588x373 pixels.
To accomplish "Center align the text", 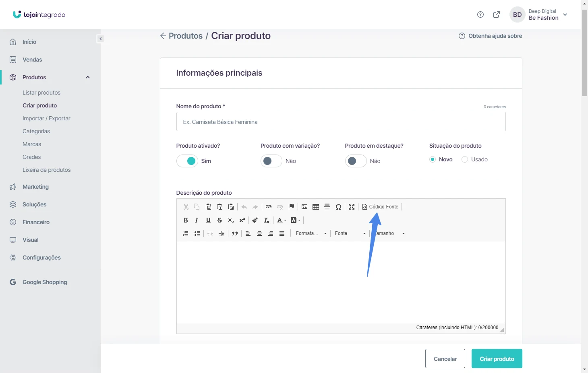I will point(259,233).
